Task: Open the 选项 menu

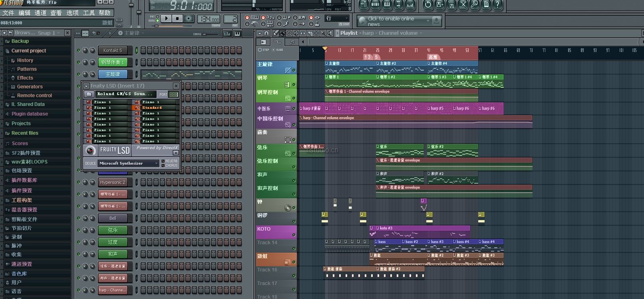Action: 72,13
